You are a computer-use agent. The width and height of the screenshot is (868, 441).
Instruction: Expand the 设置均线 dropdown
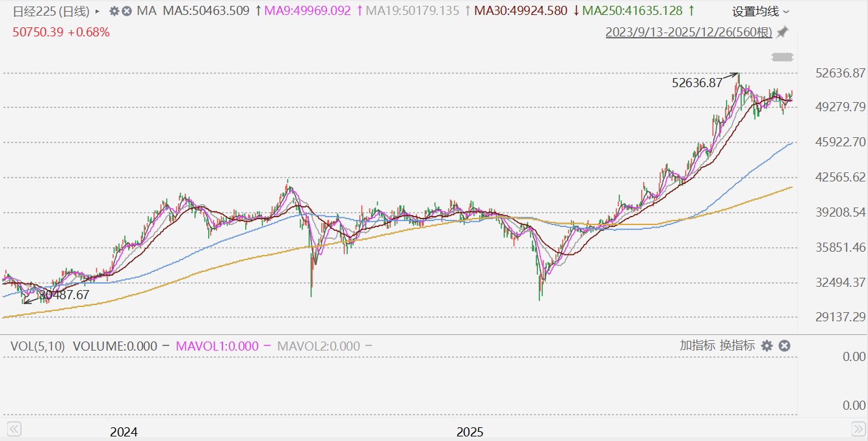(x=761, y=12)
